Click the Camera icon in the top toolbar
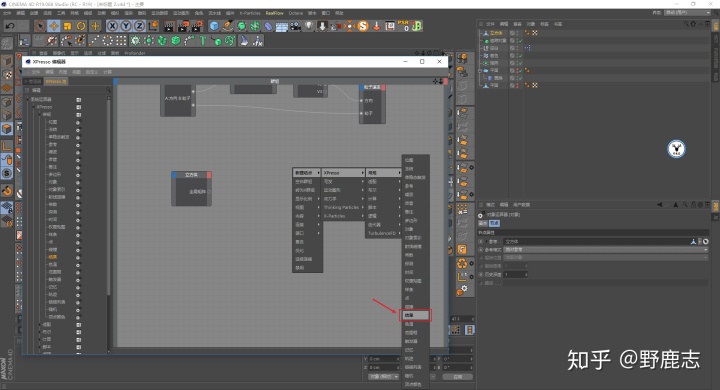The height and width of the screenshot is (390, 720). (x=295, y=26)
